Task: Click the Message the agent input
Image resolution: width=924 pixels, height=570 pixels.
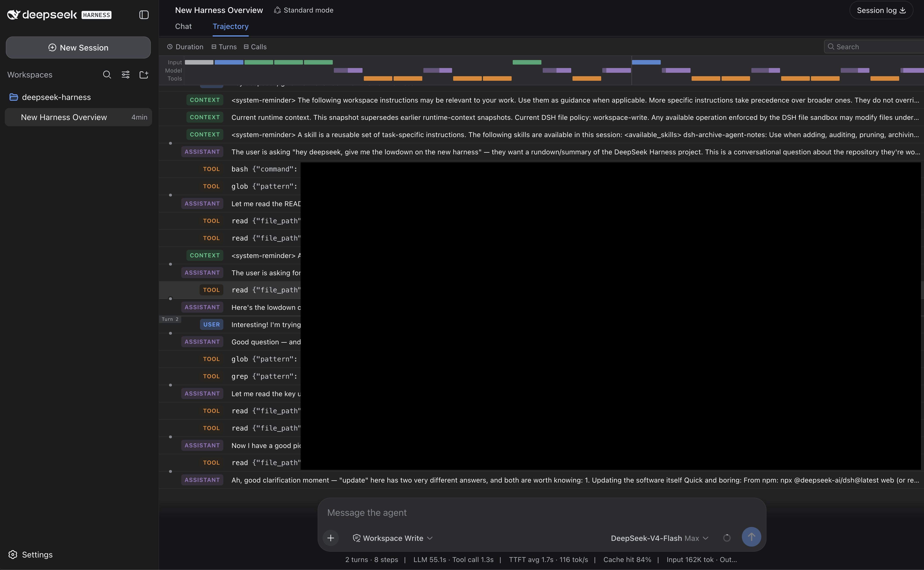Action: point(542,513)
